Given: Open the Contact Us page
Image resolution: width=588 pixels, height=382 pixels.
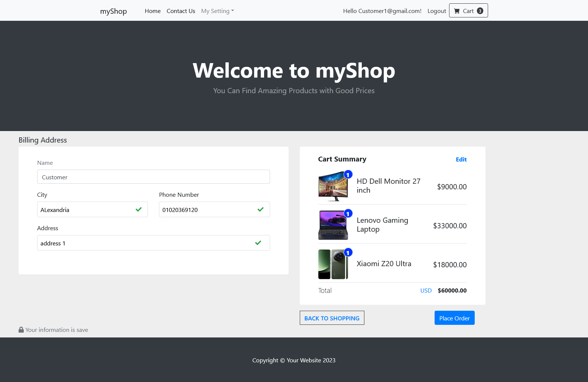Looking at the screenshot, I should 181,11.
